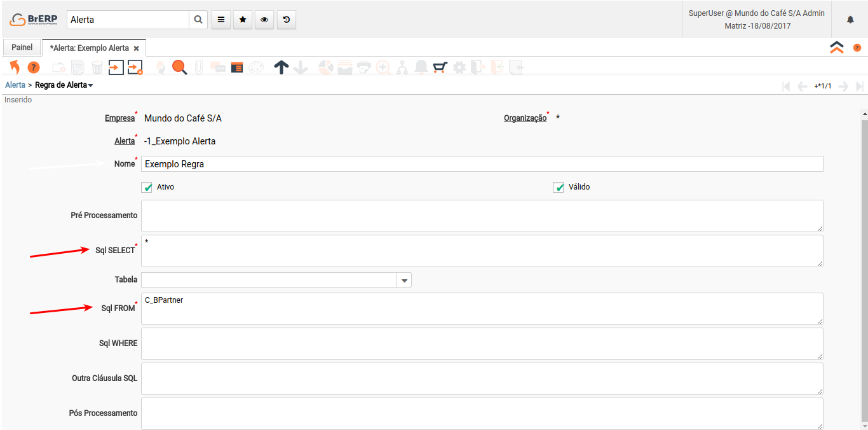Click the BrERP logo

pyautogui.click(x=34, y=20)
